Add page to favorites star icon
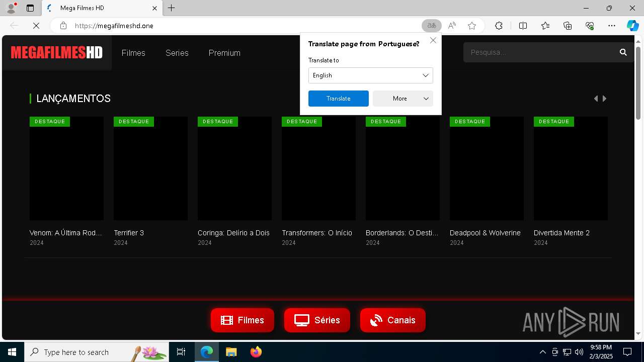Image resolution: width=644 pixels, height=362 pixels. pos(472,26)
